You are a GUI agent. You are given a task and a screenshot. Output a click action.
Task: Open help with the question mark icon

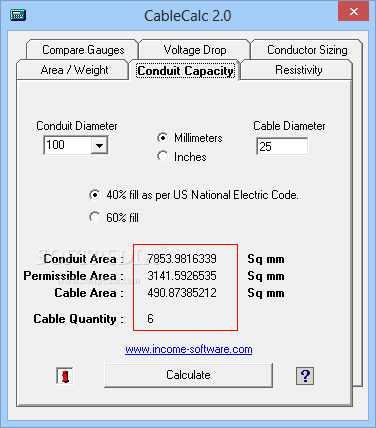pyautogui.click(x=305, y=376)
